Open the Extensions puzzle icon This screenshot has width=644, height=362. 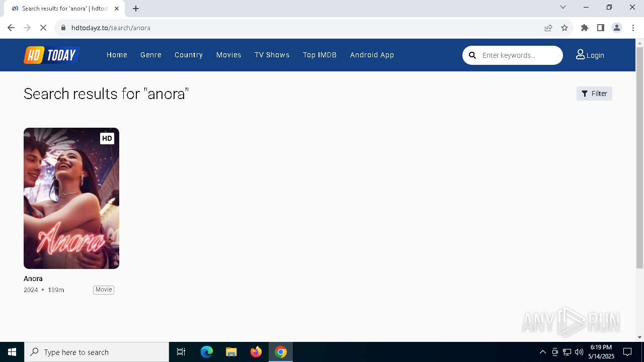tap(585, 28)
